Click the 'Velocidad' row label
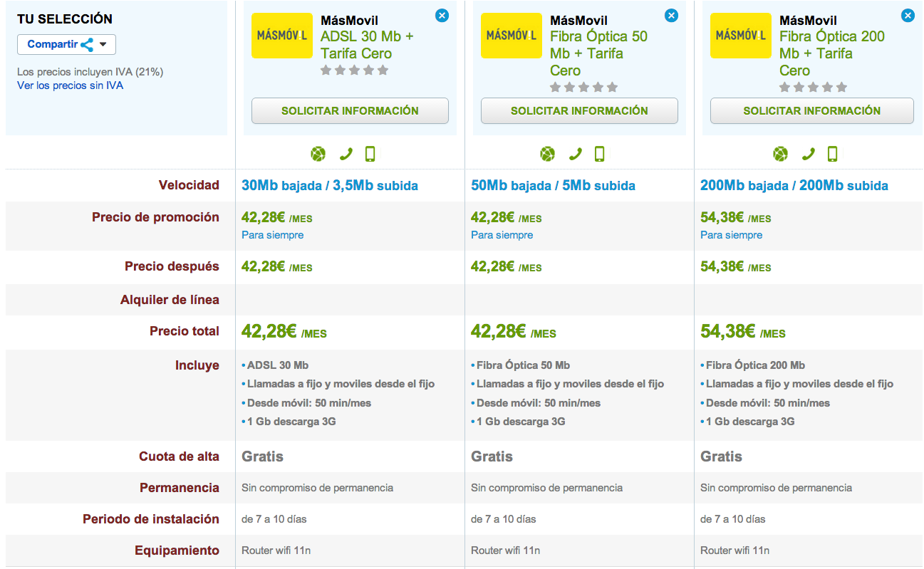Viewport: 924px width, 569px height. (189, 185)
